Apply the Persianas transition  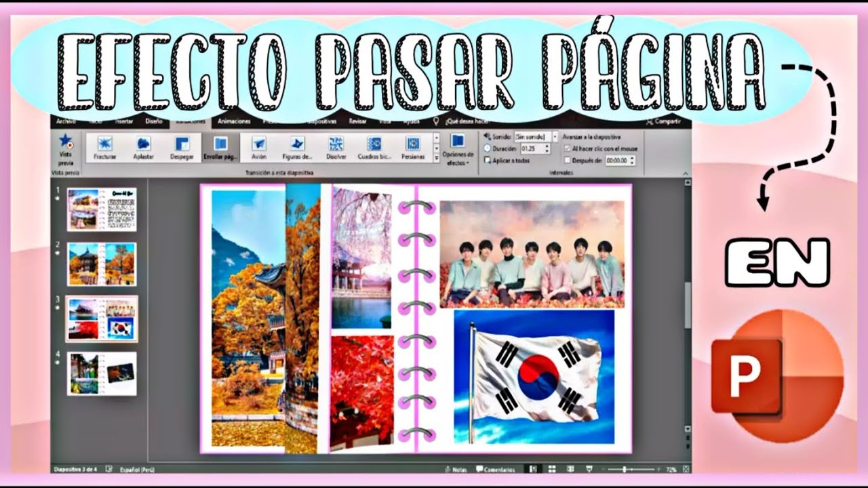[412, 148]
